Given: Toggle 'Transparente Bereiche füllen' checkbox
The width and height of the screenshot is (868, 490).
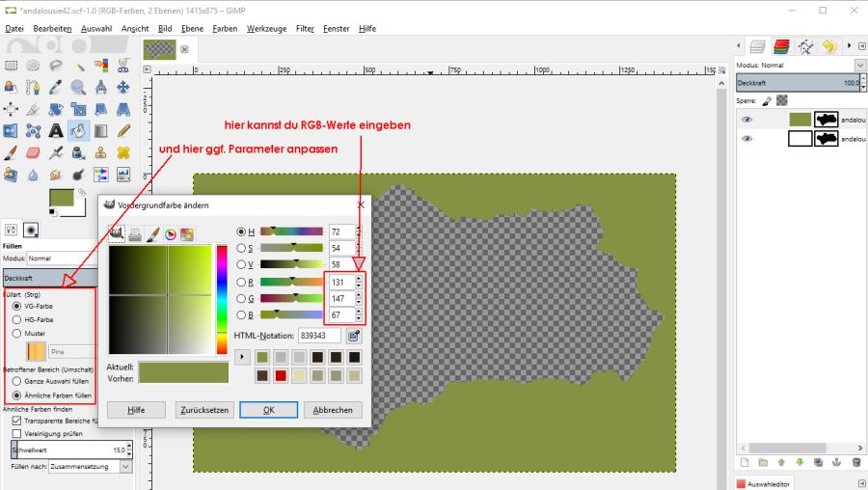Looking at the screenshot, I should click(16, 421).
